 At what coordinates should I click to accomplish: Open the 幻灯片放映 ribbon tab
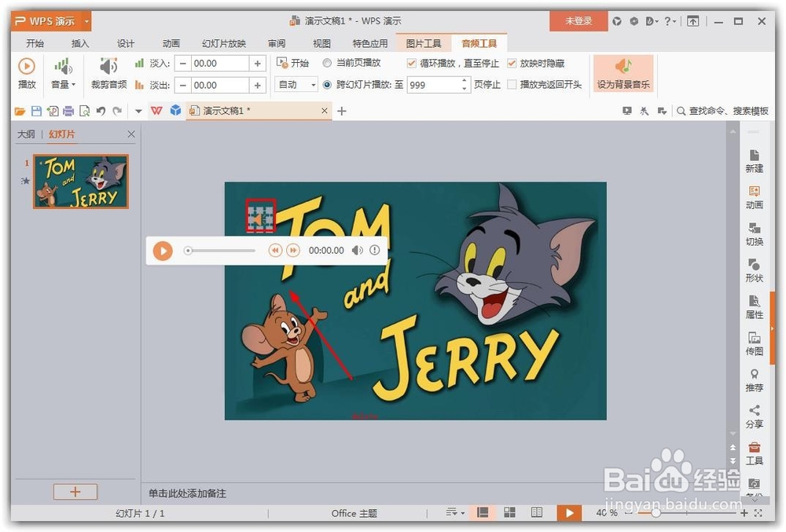pyautogui.click(x=224, y=43)
